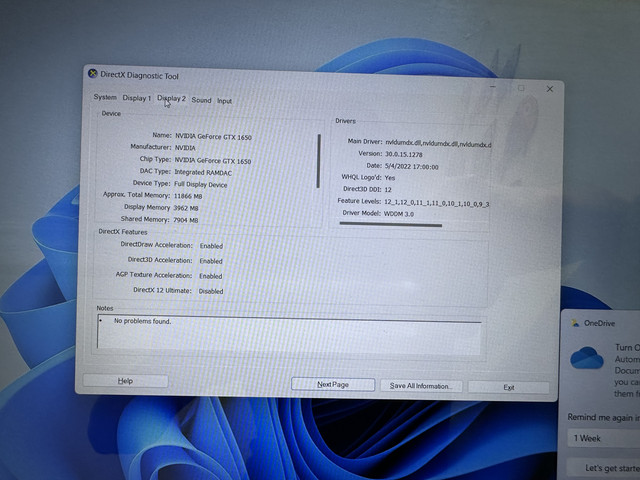Minimize the DirectX Diagnostic Tool window

(x=493, y=87)
